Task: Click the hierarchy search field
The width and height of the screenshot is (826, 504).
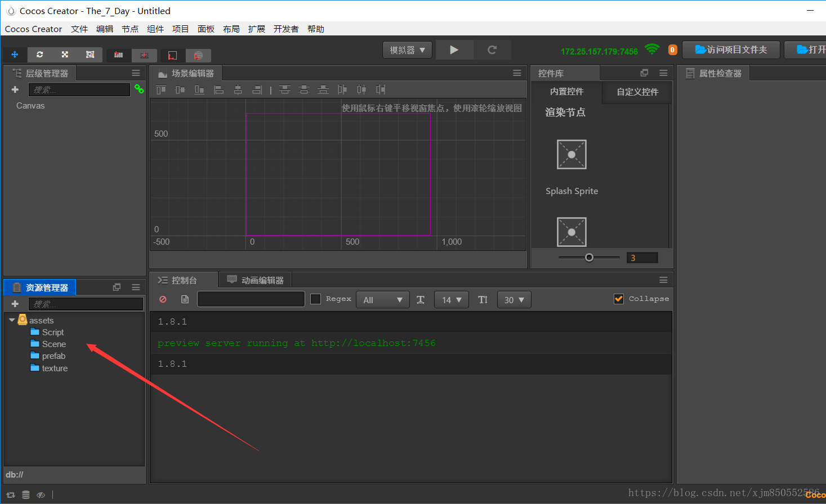Action: pos(79,89)
